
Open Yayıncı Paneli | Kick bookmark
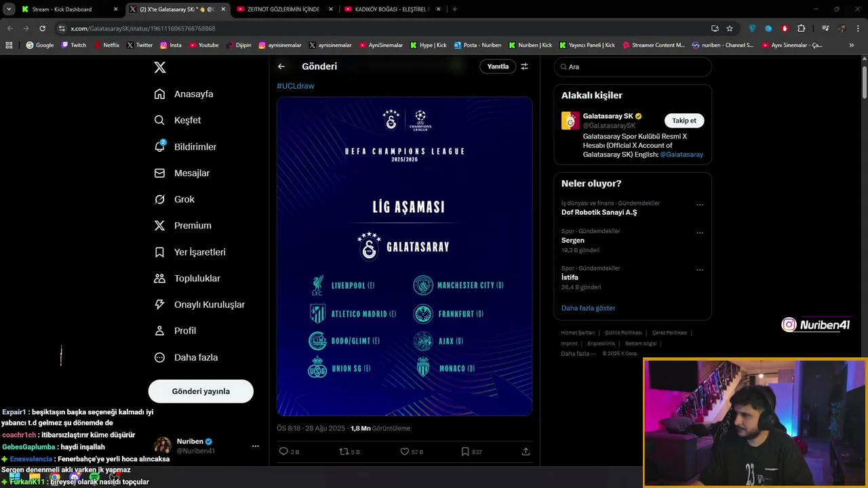[587, 45]
